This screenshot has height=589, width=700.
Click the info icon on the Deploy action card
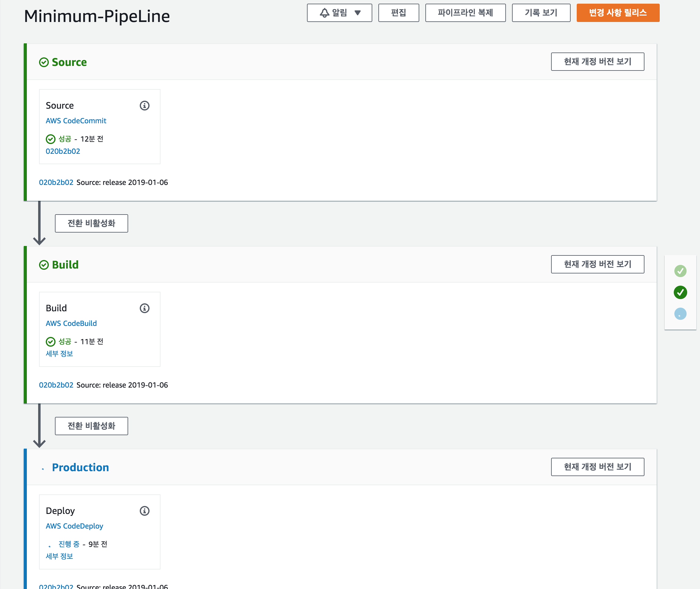(144, 511)
